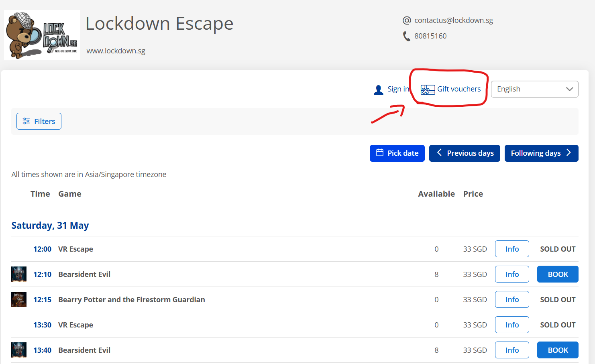This screenshot has height=364, width=595.
Task: Click the 12:15 time link
Action: (42, 300)
